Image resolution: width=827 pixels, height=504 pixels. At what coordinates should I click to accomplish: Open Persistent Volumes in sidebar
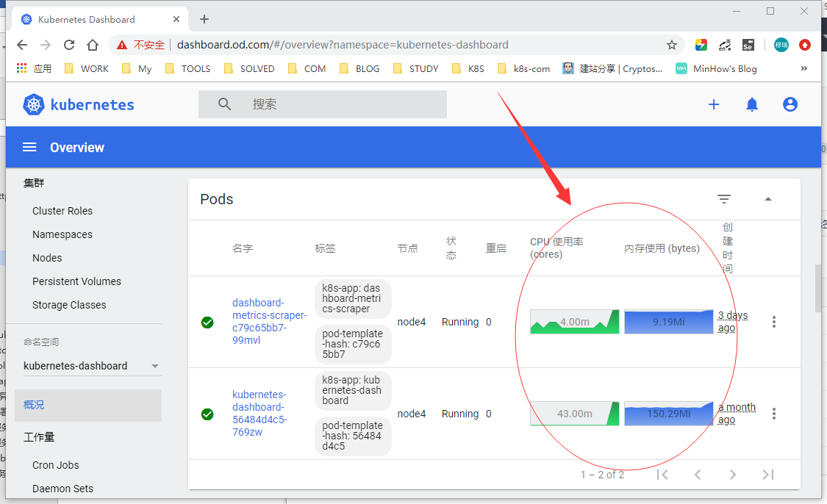point(76,281)
